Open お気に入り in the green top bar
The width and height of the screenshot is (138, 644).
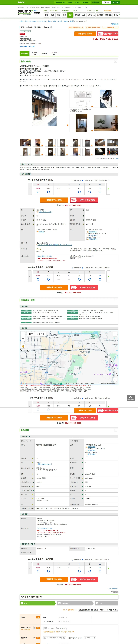61,2
